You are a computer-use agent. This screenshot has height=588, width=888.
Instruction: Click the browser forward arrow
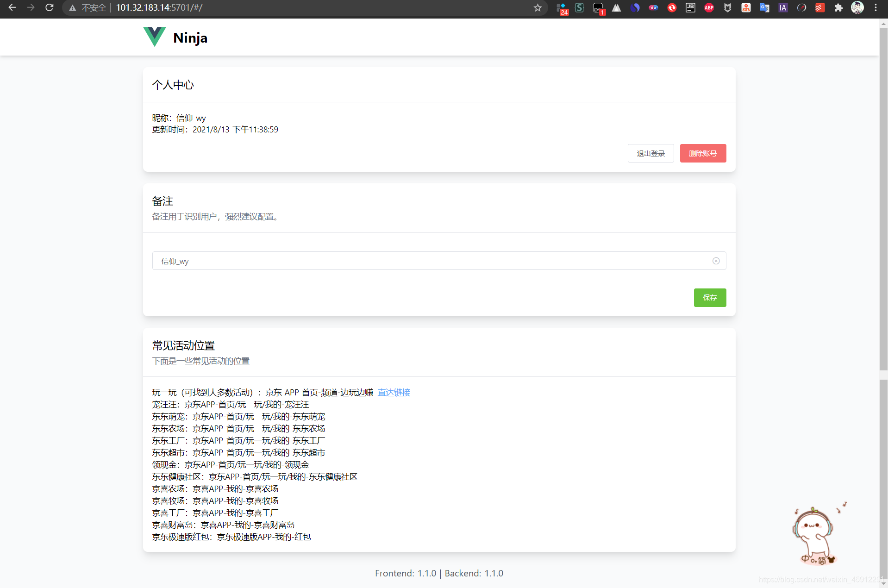[x=31, y=7]
